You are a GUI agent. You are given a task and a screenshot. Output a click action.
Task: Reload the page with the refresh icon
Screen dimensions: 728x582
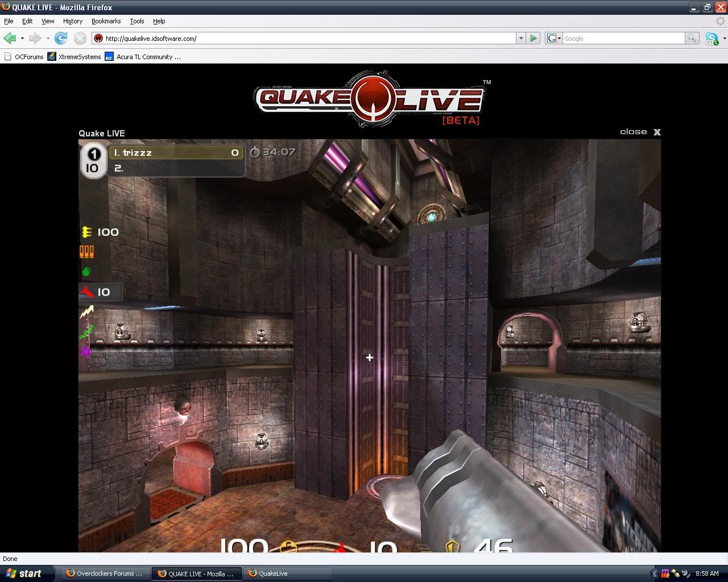[61, 38]
